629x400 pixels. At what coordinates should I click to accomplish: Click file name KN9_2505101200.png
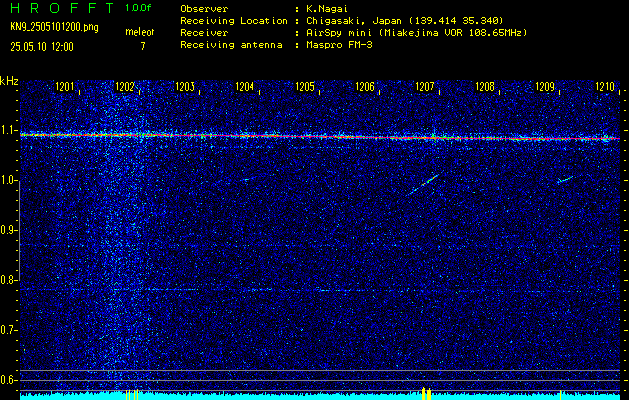tap(54, 28)
